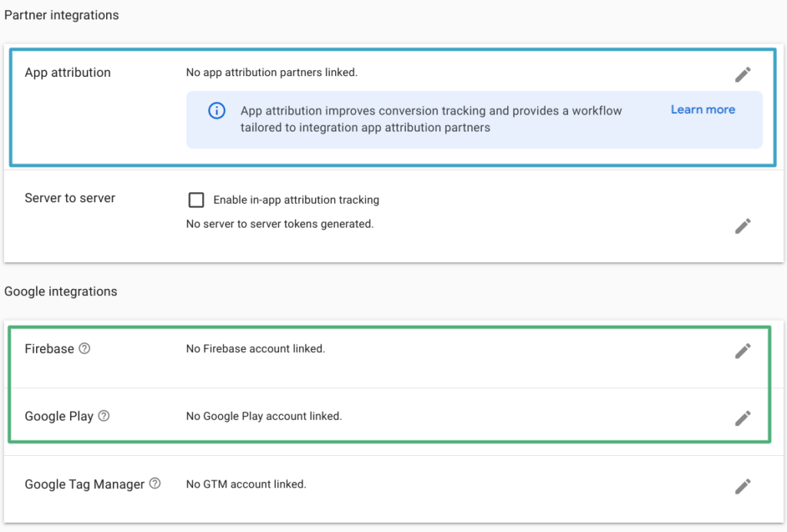Edit Server to server settings via pencil icon

pos(742,225)
